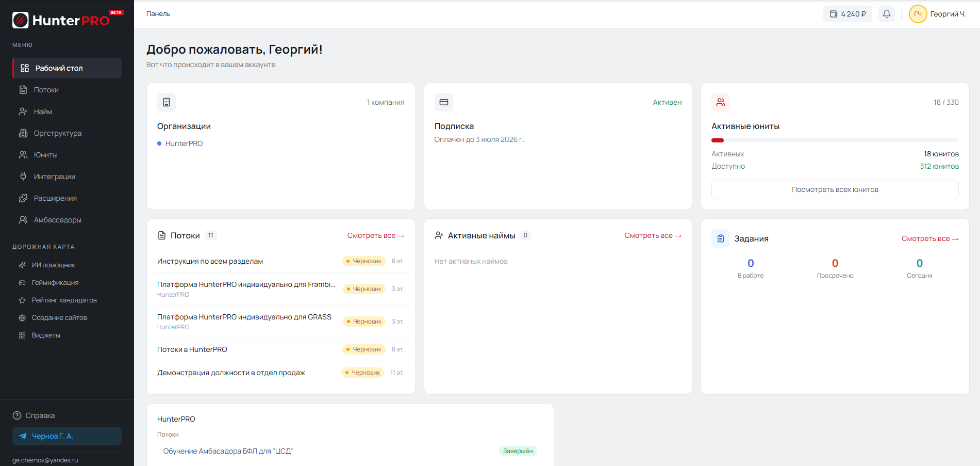Open Амбассадоры in sidebar menu
The image size is (980, 466).
(67, 220)
